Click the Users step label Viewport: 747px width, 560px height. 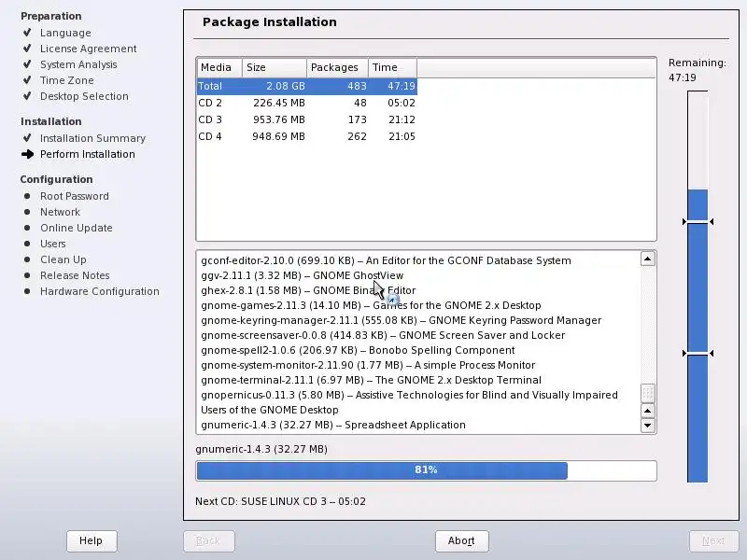[53, 244]
